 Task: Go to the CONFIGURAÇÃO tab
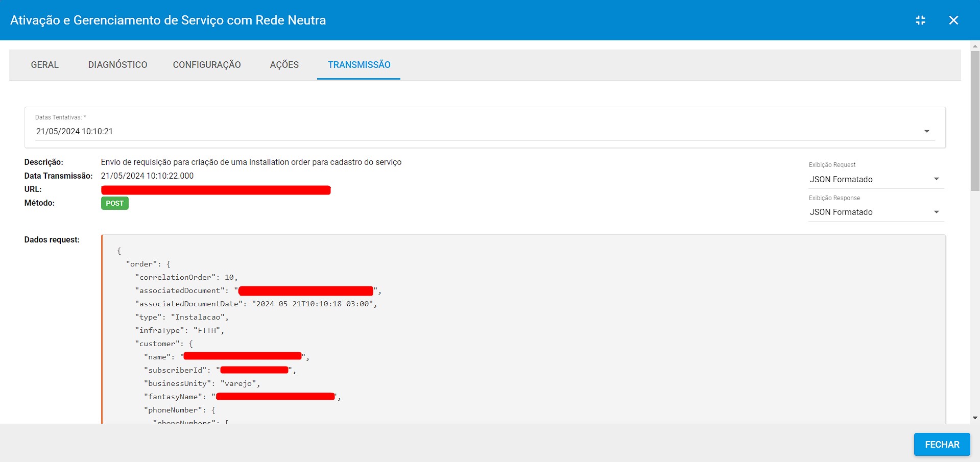click(x=207, y=65)
